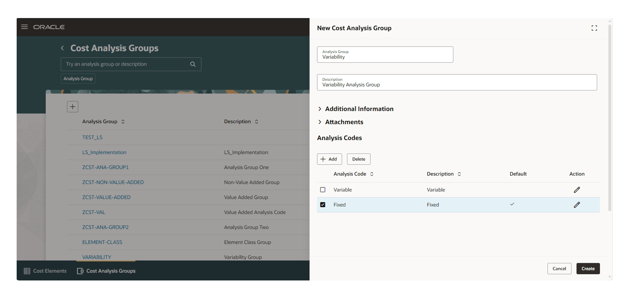644x294 pixels.
Task: Click the Default checkmark in Fixed row
Action: click(512, 204)
